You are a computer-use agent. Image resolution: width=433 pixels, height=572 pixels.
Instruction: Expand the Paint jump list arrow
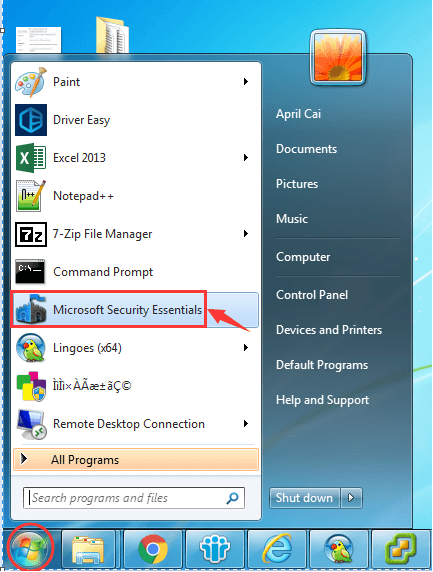click(246, 82)
